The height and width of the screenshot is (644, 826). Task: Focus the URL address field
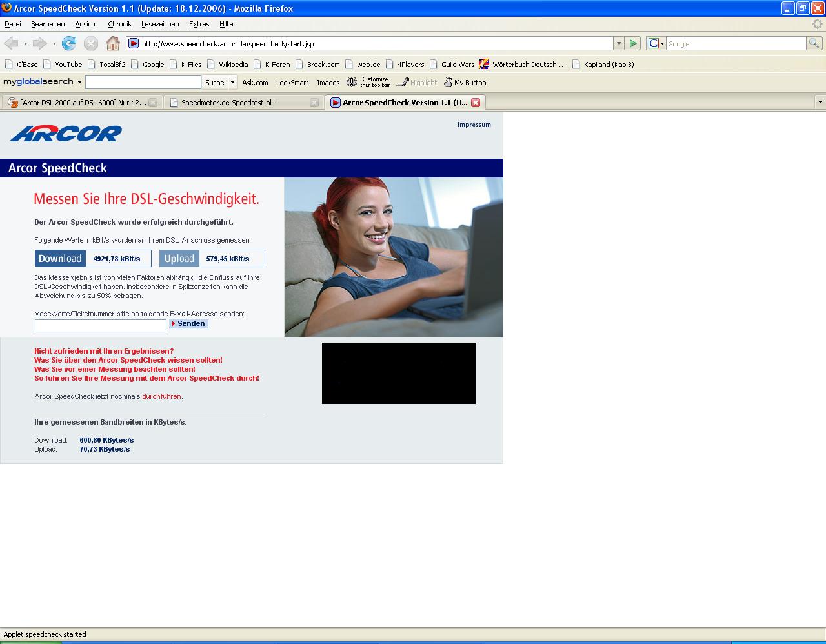coord(376,43)
